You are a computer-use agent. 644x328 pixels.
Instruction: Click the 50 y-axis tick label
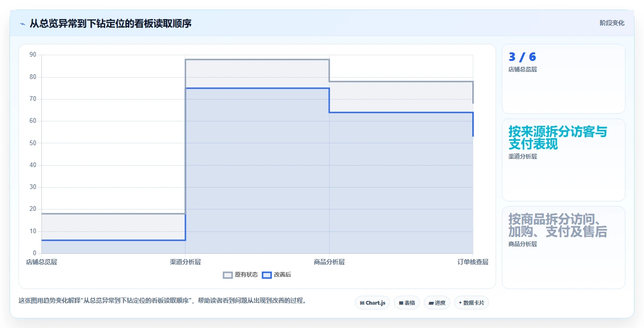[33, 143]
